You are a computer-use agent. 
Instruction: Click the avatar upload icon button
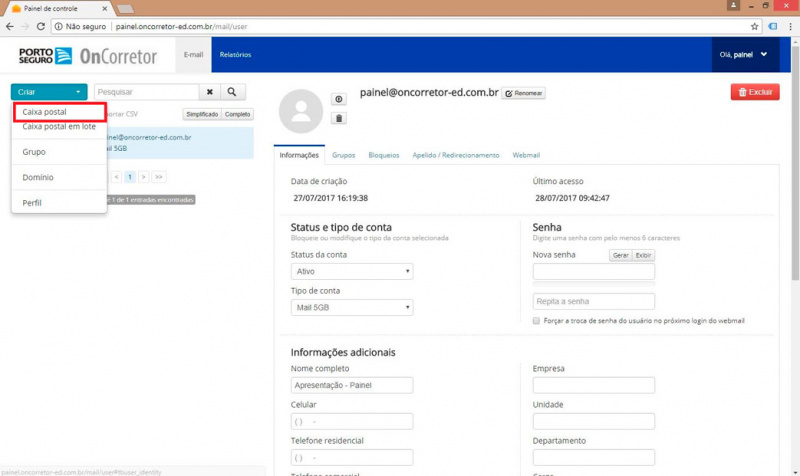[x=339, y=99]
